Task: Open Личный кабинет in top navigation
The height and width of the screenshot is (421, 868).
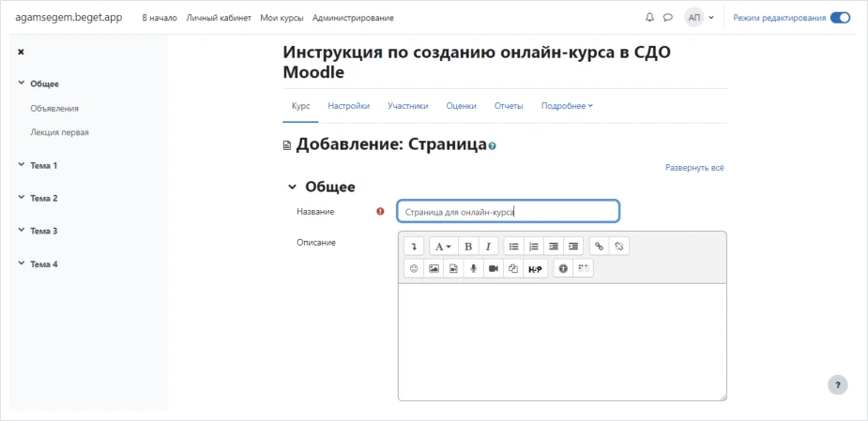Action: [x=219, y=18]
